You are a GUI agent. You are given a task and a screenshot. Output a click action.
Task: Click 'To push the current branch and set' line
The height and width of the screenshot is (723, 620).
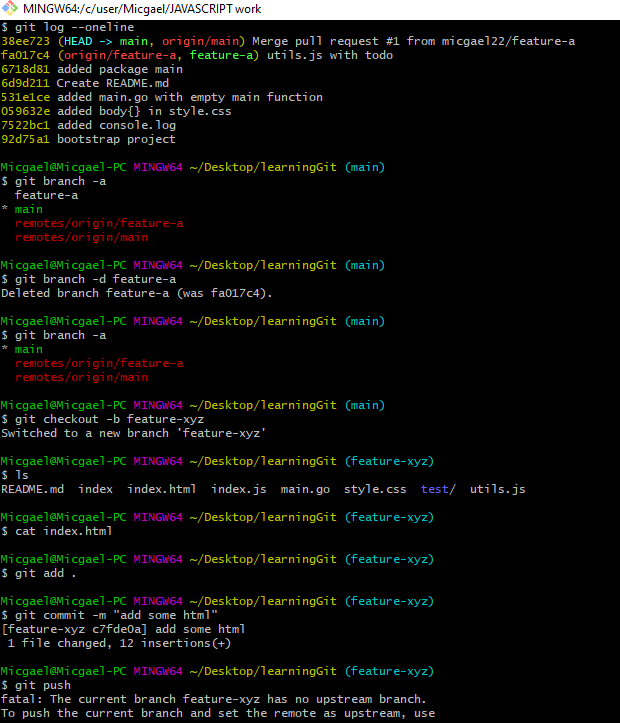pyautogui.click(x=218, y=713)
